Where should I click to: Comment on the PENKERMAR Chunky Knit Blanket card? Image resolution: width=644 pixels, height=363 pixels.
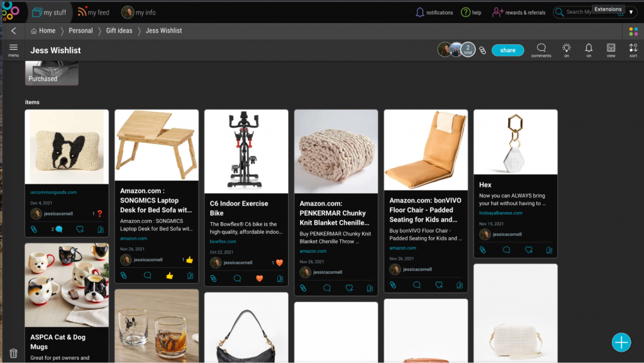[x=327, y=288]
